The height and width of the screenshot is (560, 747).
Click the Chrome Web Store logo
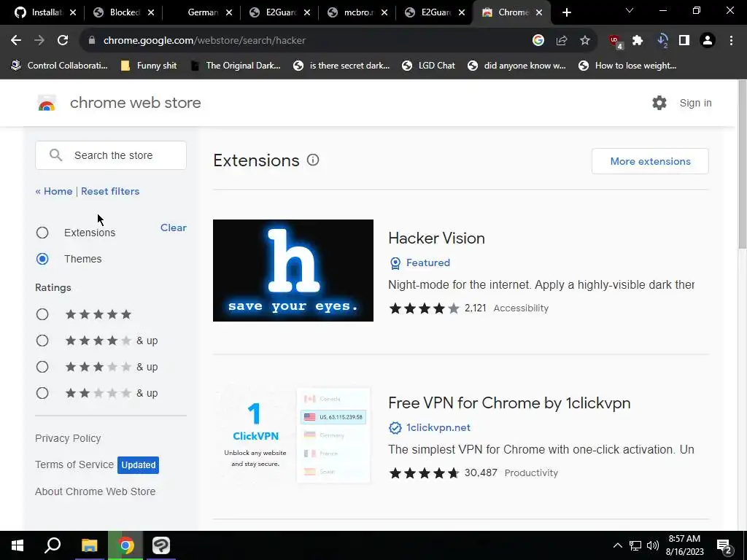[47, 103]
